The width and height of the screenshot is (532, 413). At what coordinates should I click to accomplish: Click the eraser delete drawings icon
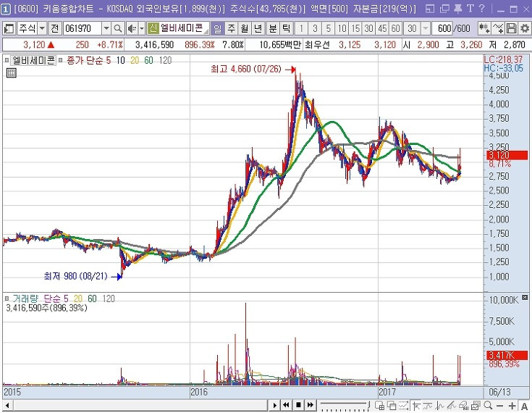point(464,405)
